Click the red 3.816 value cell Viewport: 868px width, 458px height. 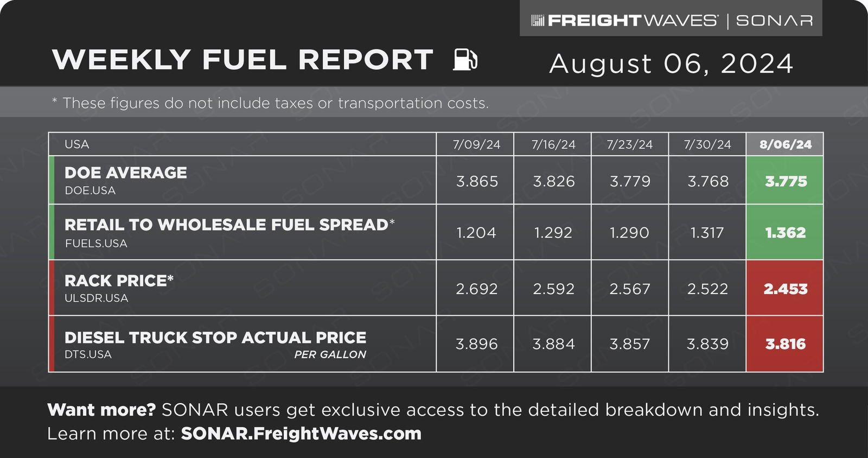tap(785, 344)
